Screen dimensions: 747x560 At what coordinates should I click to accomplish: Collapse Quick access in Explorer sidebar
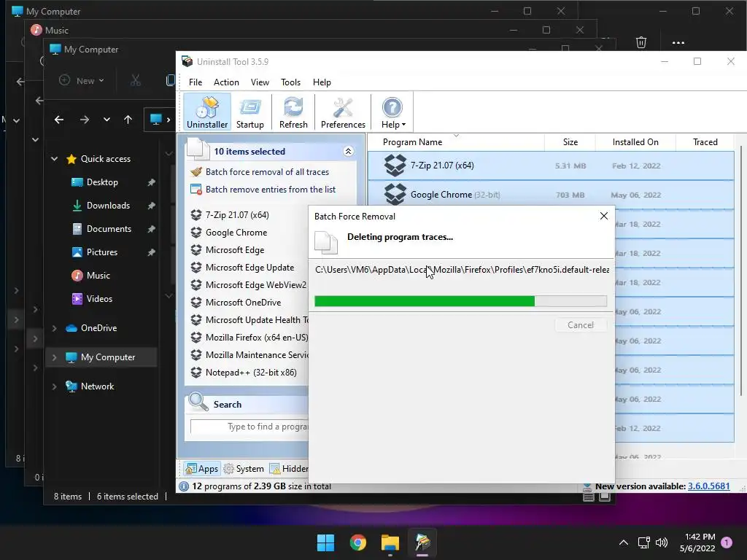(x=54, y=158)
